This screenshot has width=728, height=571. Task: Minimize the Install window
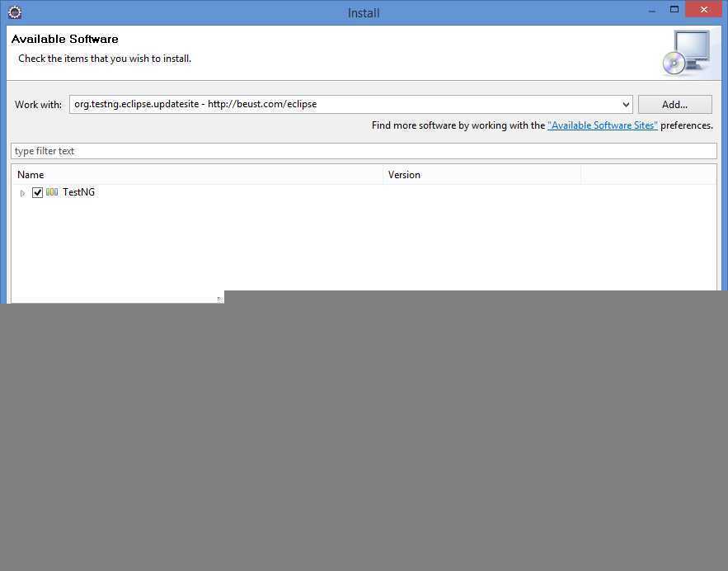tap(652, 10)
